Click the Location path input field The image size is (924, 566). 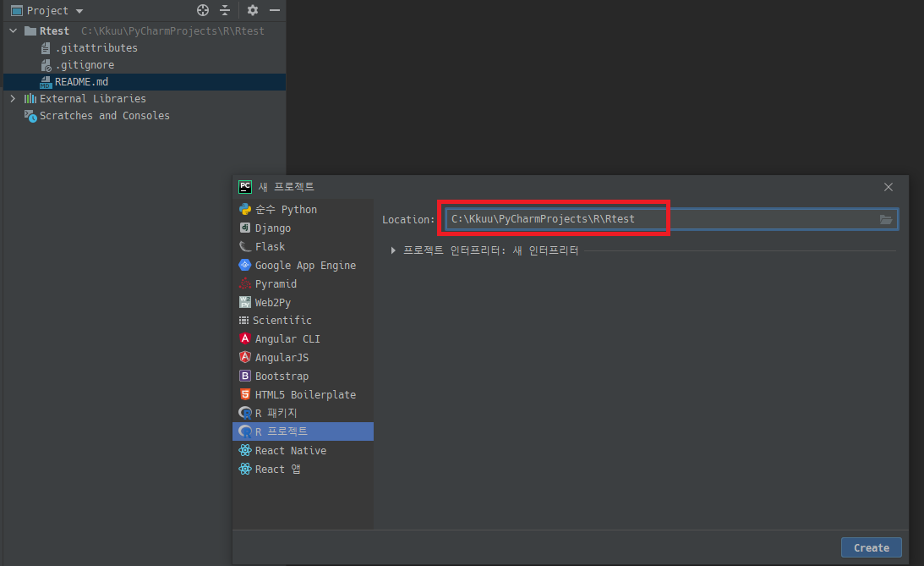click(671, 219)
